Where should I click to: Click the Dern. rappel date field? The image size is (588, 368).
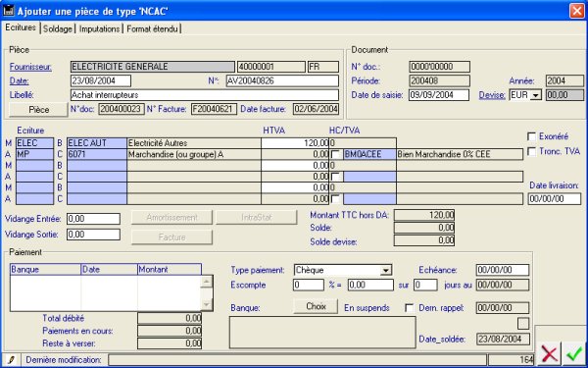tap(503, 308)
